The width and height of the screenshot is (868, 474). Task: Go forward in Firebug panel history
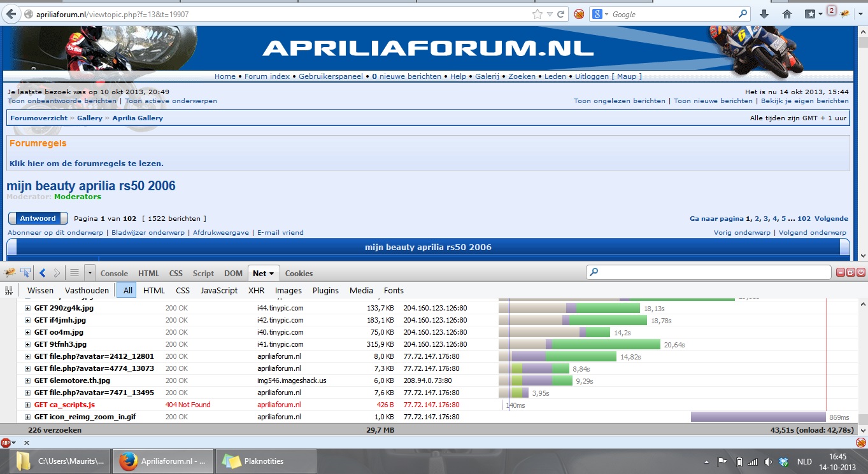point(57,273)
